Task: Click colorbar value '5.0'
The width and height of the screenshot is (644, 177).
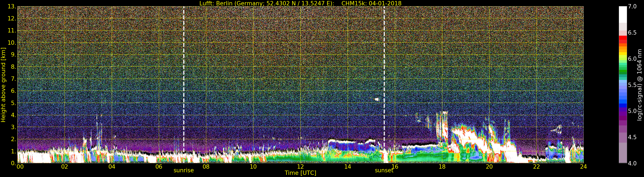Action: pyautogui.click(x=632, y=111)
